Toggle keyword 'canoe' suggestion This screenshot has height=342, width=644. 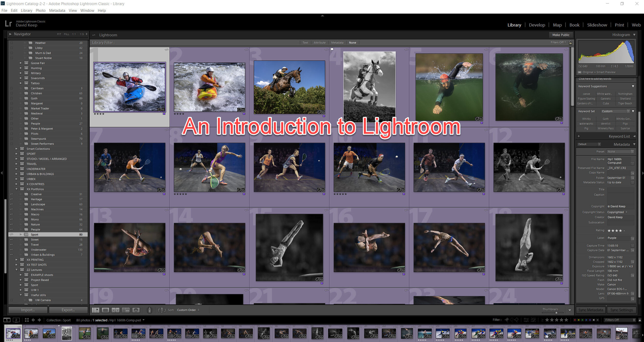pos(586,94)
